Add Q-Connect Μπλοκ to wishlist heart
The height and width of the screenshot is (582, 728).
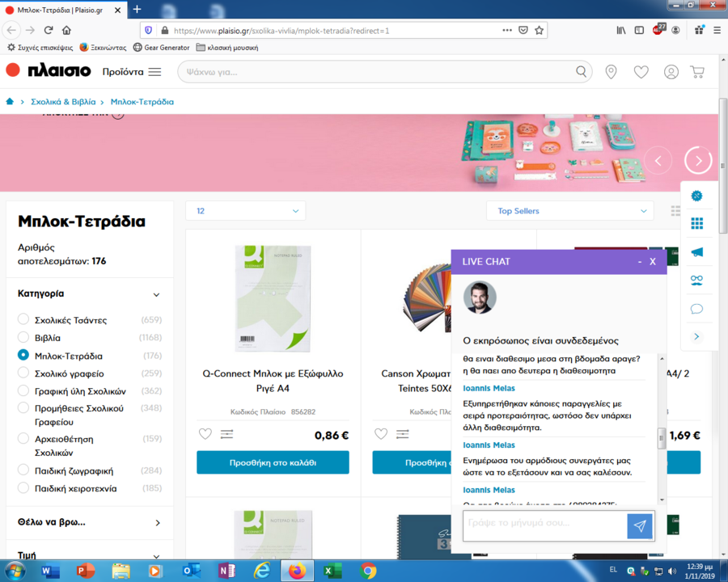tap(205, 434)
